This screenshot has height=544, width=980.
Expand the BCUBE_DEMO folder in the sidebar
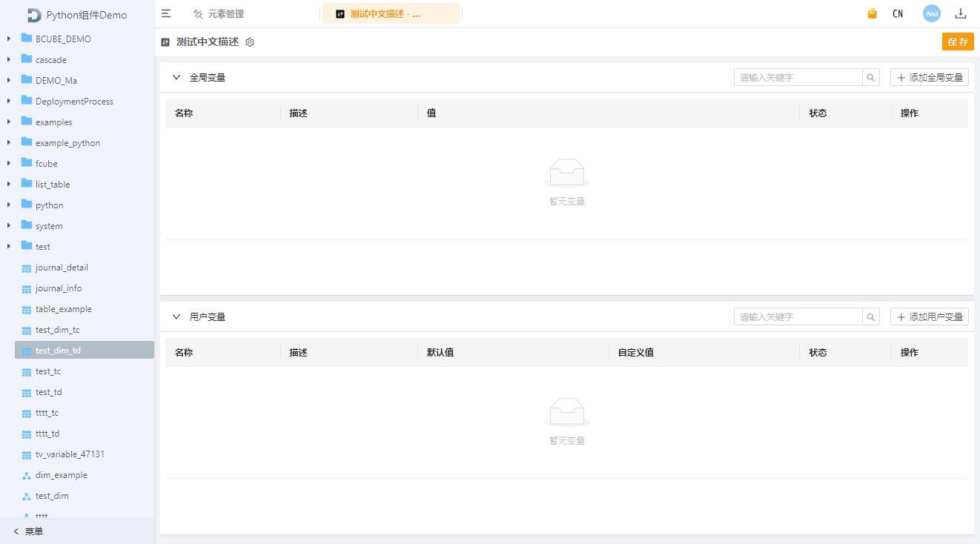pyautogui.click(x=7, y=39)
